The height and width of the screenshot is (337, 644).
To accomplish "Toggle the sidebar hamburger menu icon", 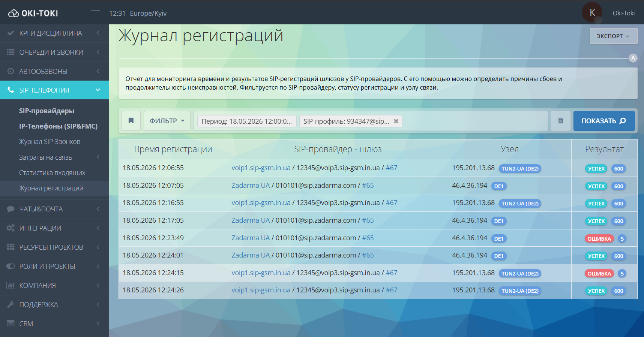I will (x=95, y=13).
